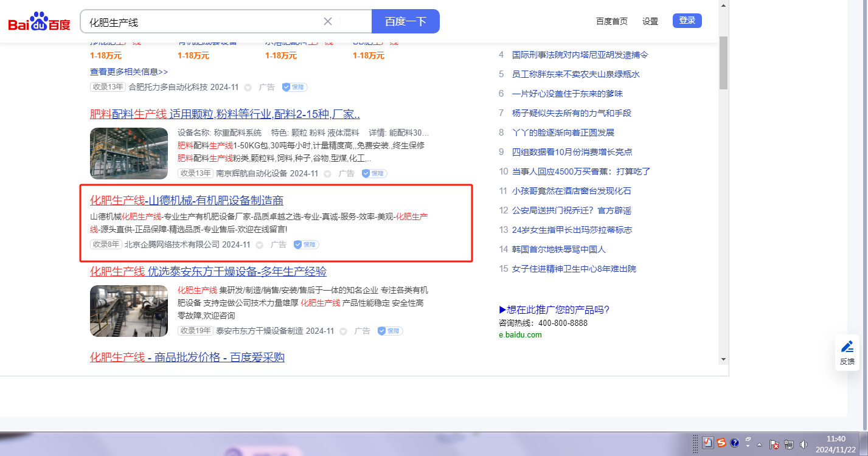
Task: Click the 化肥生产线 search input field
Action: (201, 22)
